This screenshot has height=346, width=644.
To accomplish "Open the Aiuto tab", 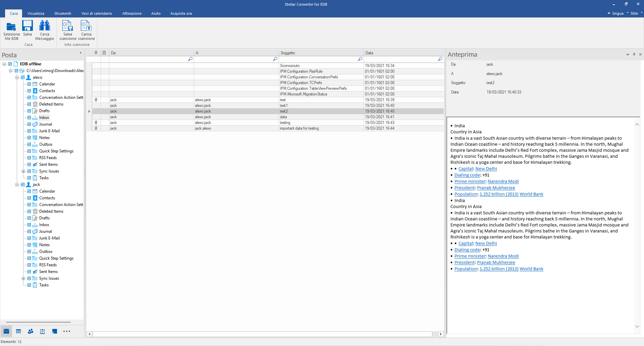I will (156, 13).
